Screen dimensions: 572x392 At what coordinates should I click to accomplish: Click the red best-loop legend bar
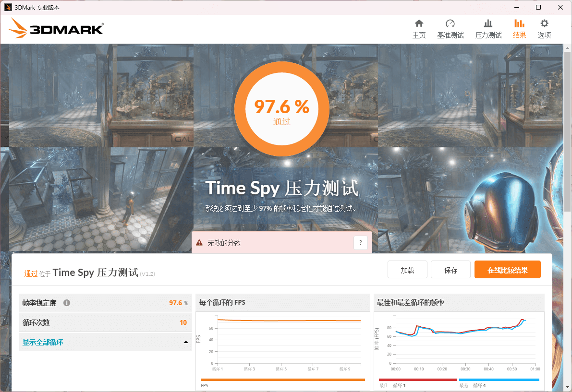pos(417,380)
